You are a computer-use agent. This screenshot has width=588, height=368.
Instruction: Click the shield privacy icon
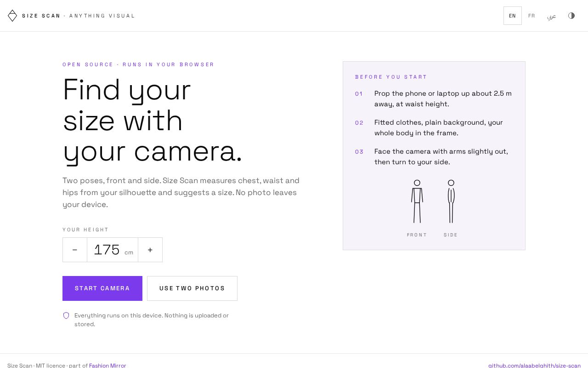point(66,316)
